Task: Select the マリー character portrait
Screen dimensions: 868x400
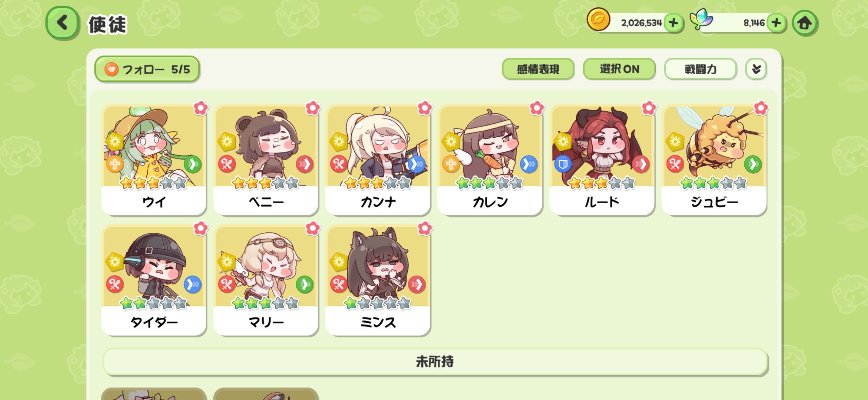Action: 266,266
